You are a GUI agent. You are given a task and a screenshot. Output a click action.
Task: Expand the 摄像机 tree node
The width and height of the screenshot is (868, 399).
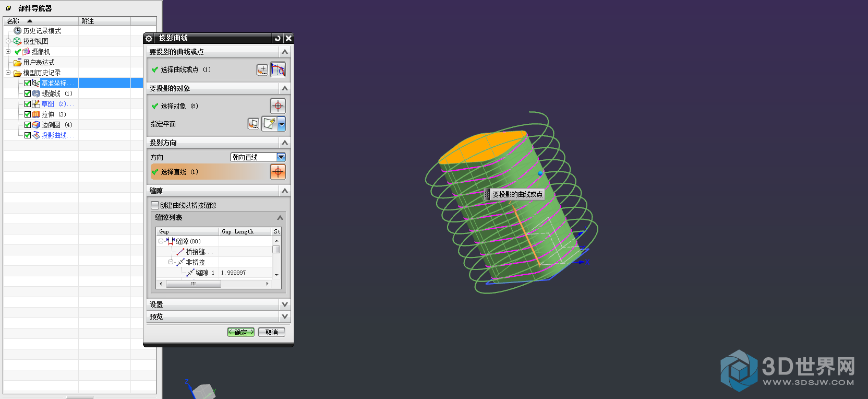[x=8, y=51]
